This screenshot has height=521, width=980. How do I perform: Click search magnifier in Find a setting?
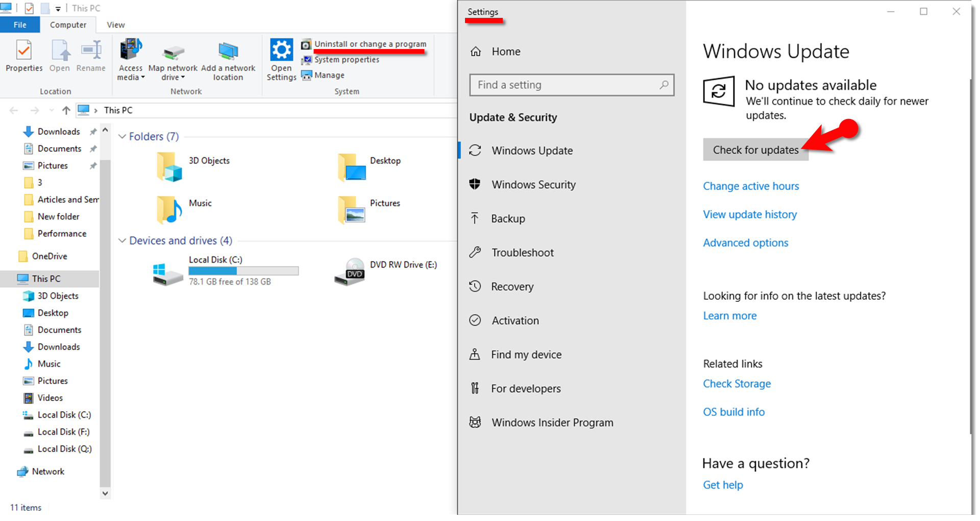tap(664, 85)
